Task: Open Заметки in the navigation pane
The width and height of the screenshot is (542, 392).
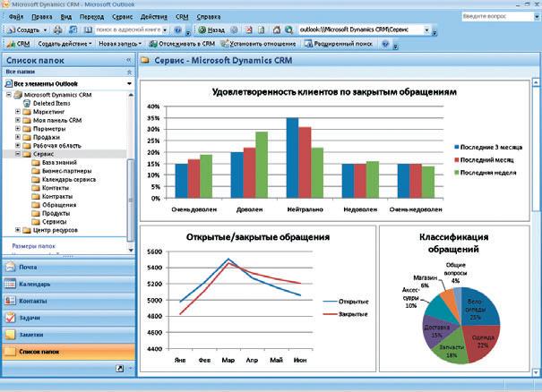Action: [68, 335]
